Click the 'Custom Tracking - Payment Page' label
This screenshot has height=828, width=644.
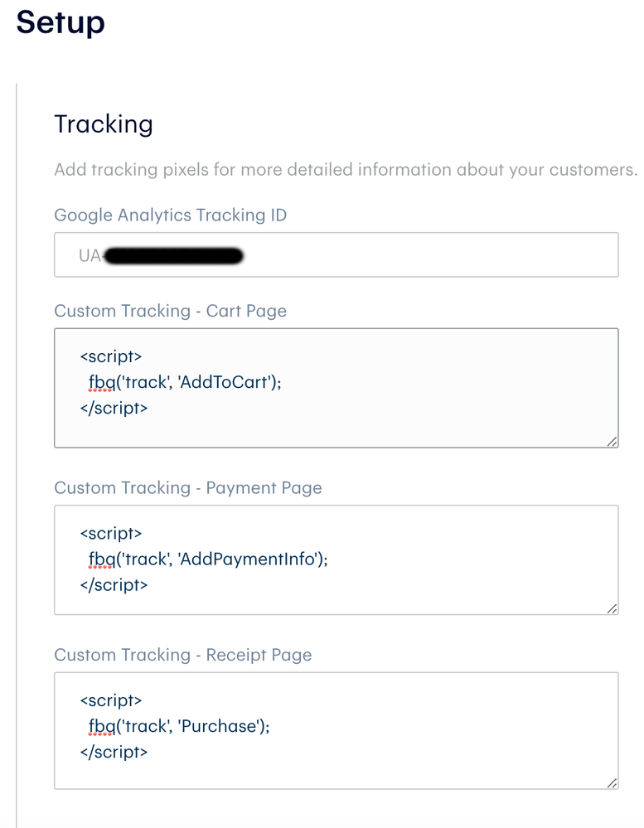(187, 488)
